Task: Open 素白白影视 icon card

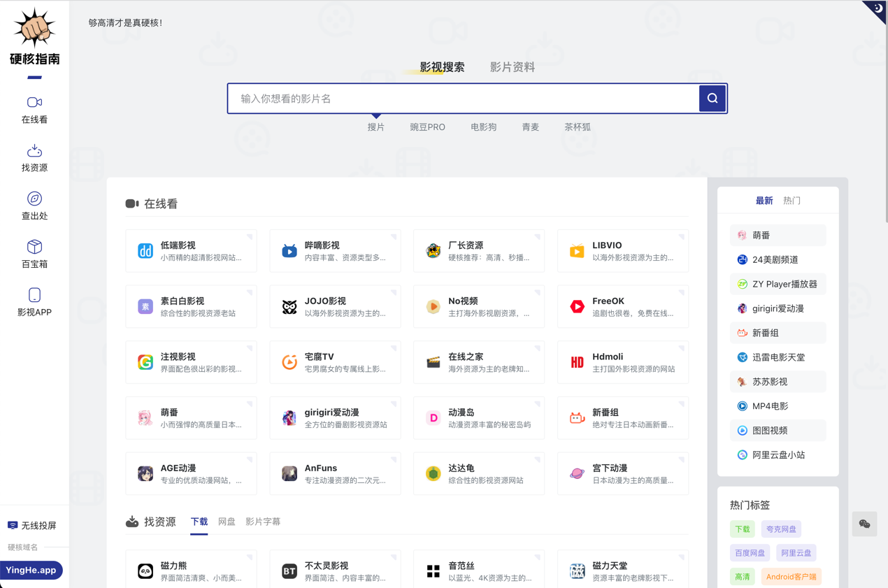Action: (191, 306)
